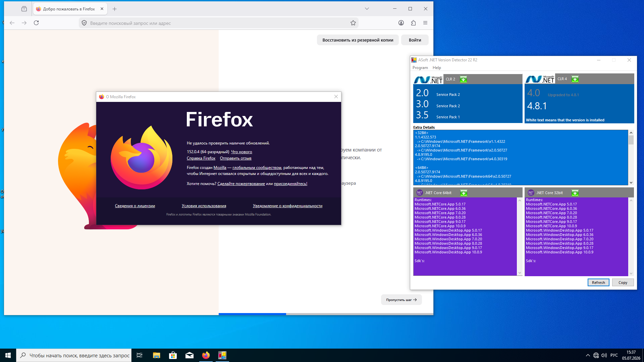
Task: Open Task View on the taskbar
Action: (140, 355)
